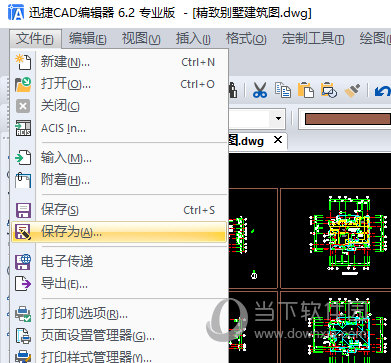This screenshot has width=391, height=363.
Task: Open the 文件(F) menu
Action: point(35,39)
